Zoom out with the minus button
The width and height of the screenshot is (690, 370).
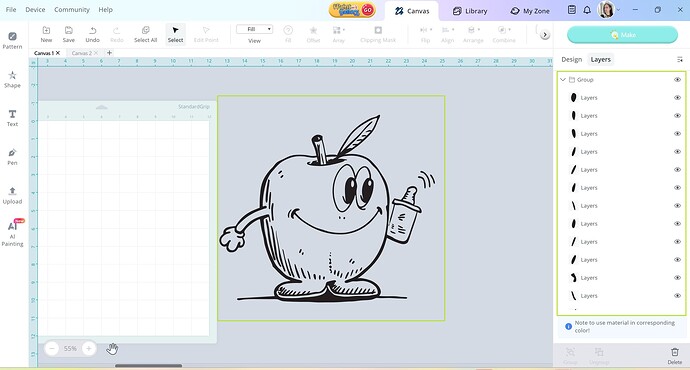52,348
